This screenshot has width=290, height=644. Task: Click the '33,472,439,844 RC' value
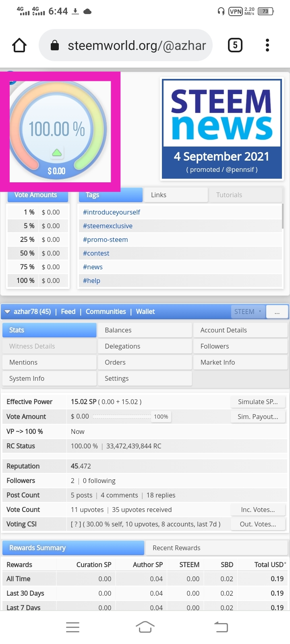pyautogui.click(x=134, y=446)
